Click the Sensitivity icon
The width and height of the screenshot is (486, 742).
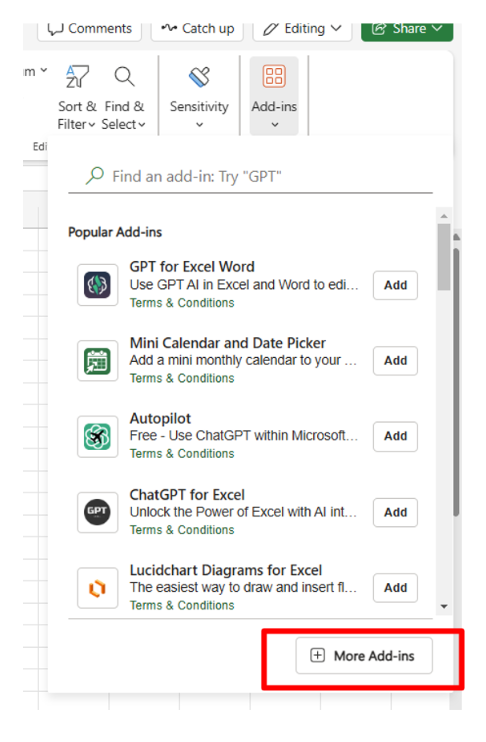(x=199, y=77)
